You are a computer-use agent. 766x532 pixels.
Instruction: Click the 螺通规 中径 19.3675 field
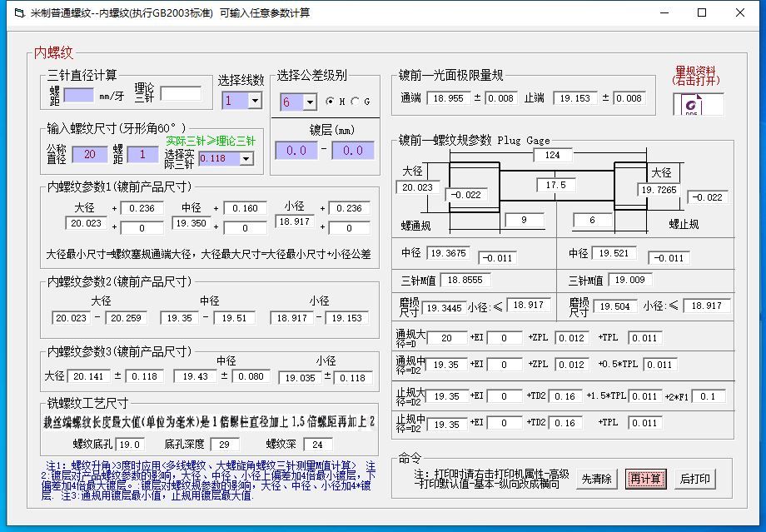pyautogui.click(x=449, y=253)
